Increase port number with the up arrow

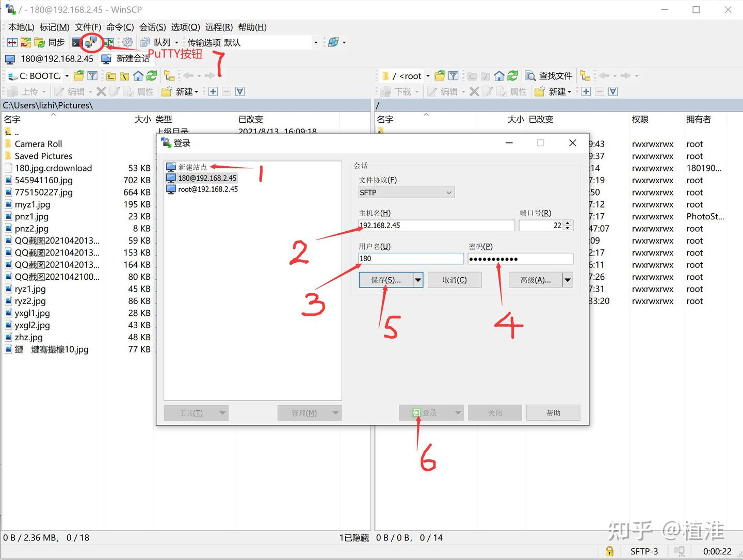(568, 223)
